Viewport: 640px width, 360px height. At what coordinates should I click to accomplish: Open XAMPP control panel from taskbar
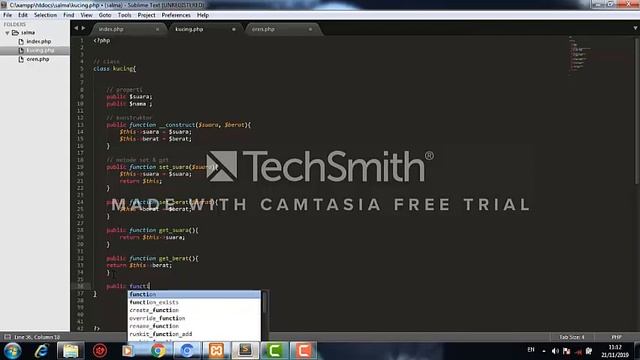[x=216, y=351]
